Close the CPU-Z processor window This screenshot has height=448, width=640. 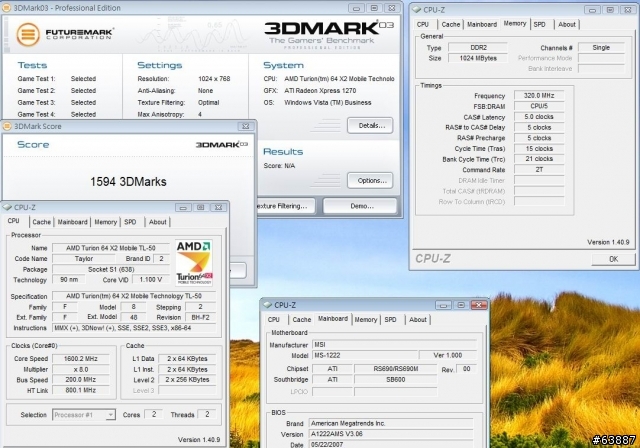click(219, 208)
